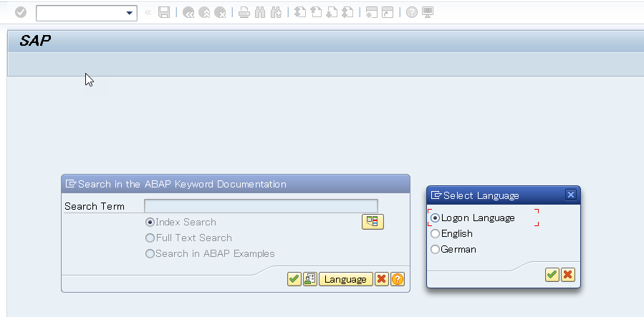Click the Generate Shortcut icon
Image resolution: width=644 pixels, height=317 pixels.
(388, 13)
